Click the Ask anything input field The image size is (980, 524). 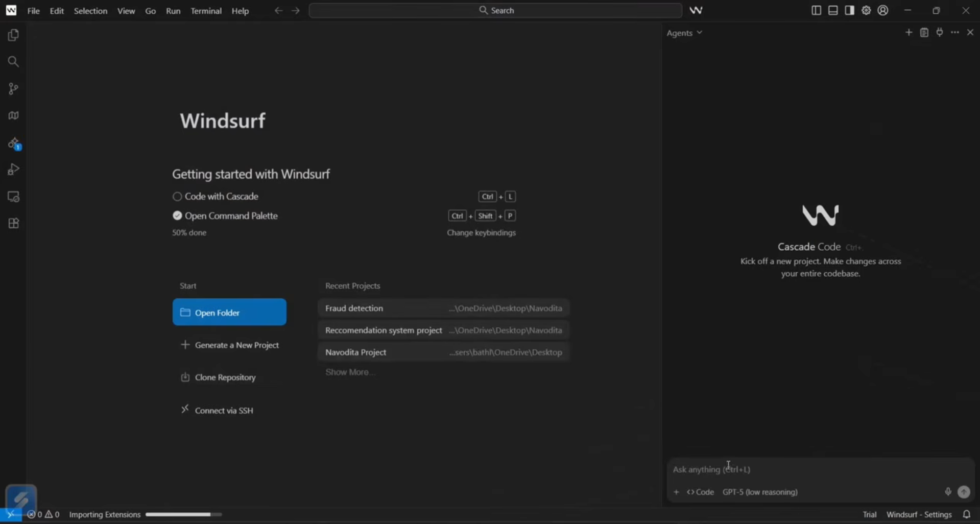pyautogui.click(x=820, y=469)
